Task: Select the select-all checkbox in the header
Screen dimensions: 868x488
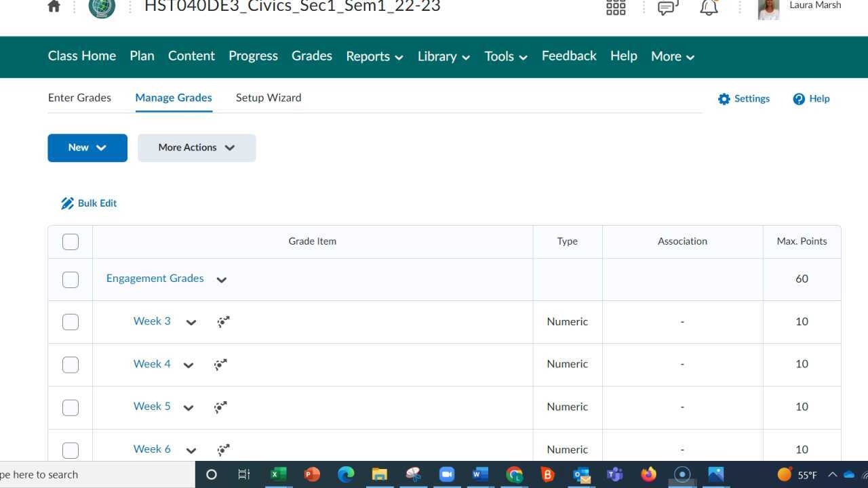Action: click(x=70, y=241)
